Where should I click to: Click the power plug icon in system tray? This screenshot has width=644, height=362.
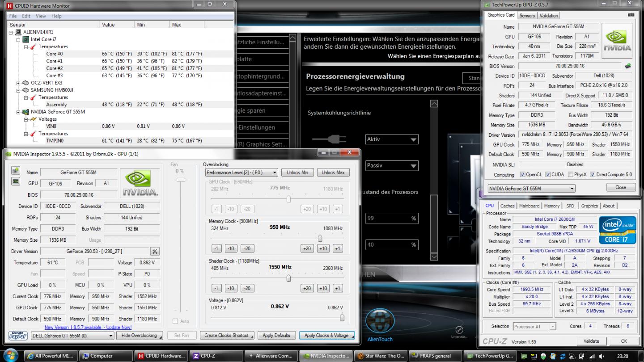(x=583, y=356)
